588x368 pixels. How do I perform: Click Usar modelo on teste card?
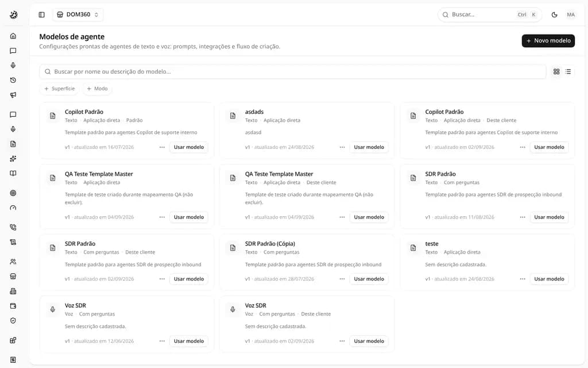point(549,279)
